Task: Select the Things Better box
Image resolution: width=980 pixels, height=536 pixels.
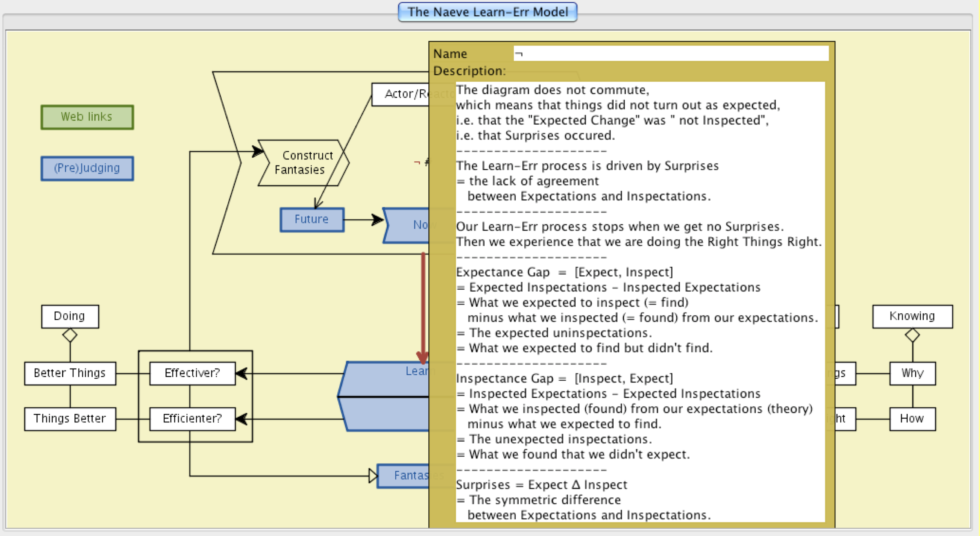Action: point(70,419)
